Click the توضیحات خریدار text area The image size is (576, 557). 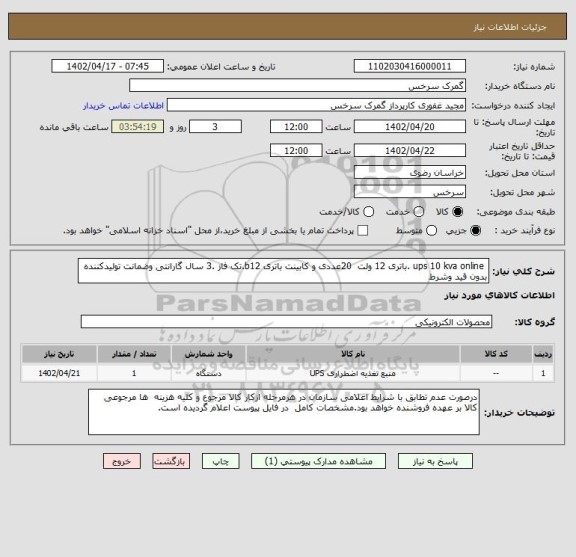[x=284, y=412]
